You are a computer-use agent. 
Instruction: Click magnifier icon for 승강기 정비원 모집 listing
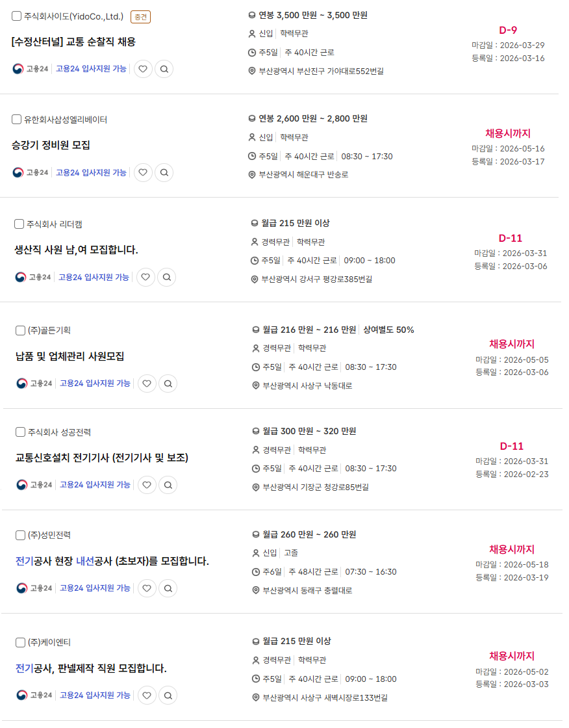(164, 173)
